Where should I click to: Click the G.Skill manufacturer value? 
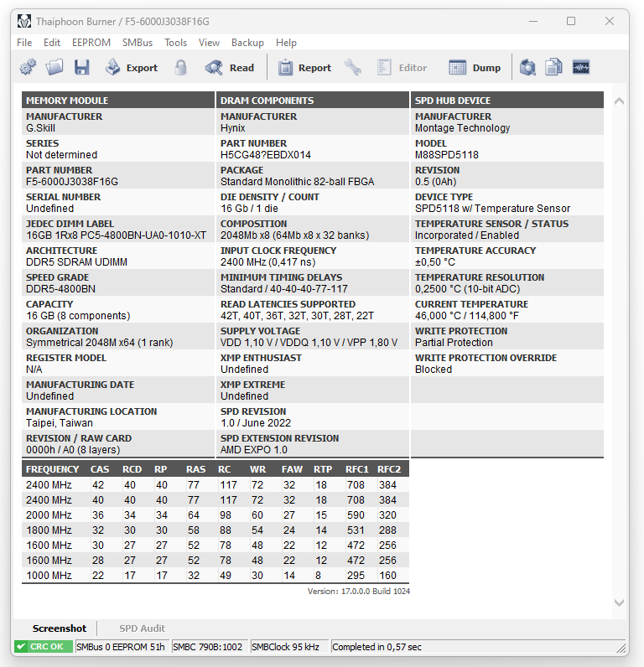tap(40, 128)
